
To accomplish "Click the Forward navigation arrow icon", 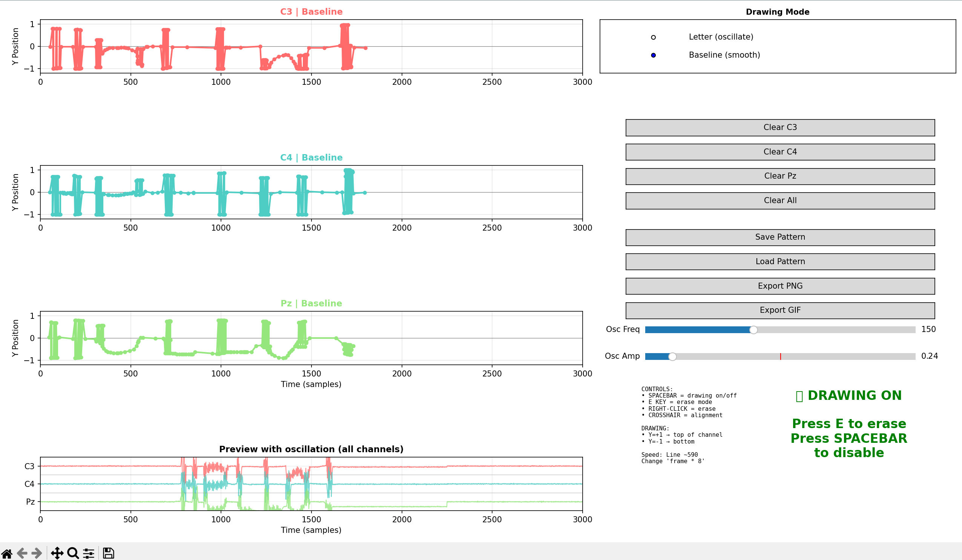I will [37, 553].
